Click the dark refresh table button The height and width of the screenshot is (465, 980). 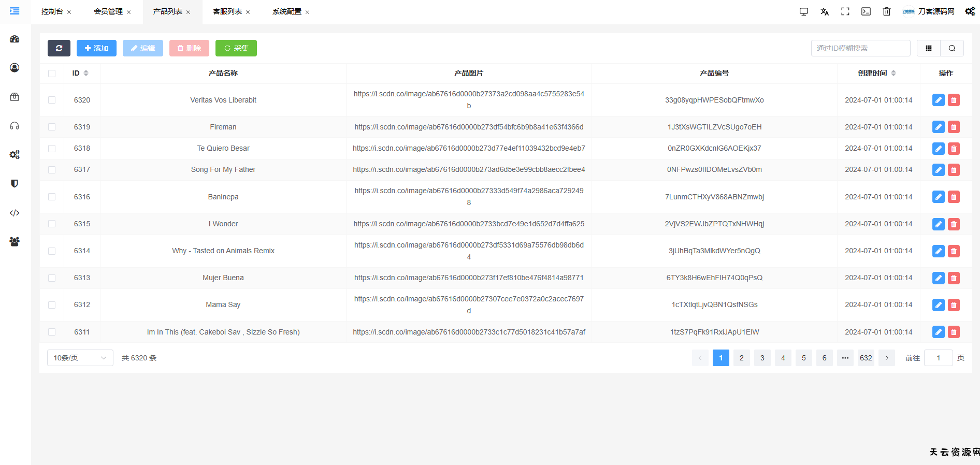tap(59, 48)
